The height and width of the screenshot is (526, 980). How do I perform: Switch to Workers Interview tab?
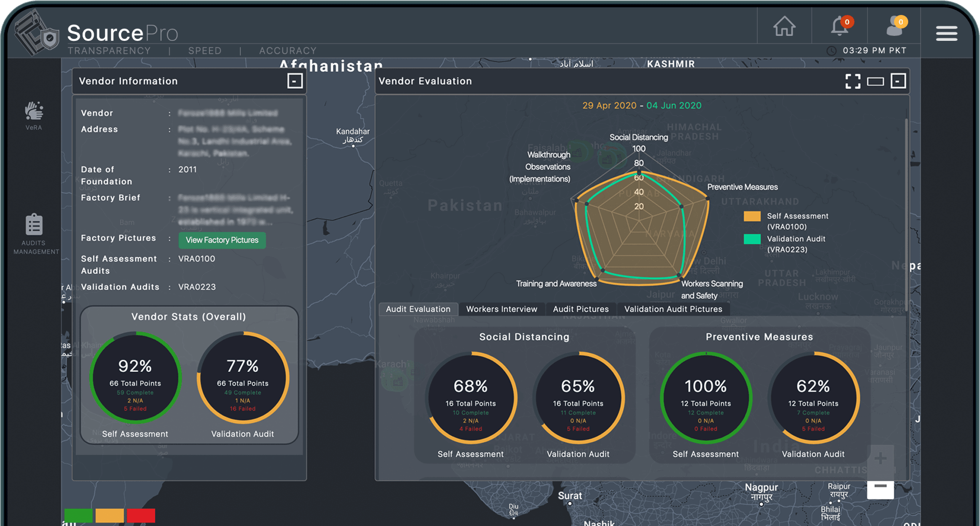(x=501, y=309)
